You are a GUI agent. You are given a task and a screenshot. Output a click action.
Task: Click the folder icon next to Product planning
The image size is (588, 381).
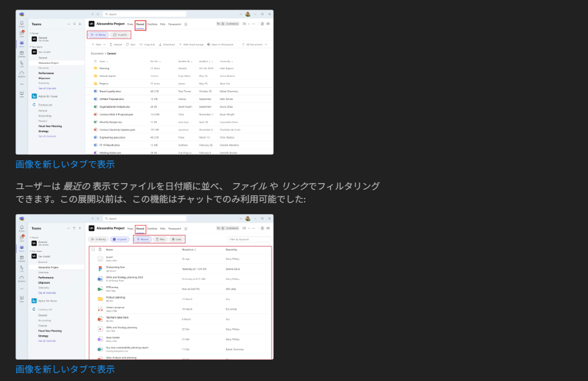click(x=100, y=298)
